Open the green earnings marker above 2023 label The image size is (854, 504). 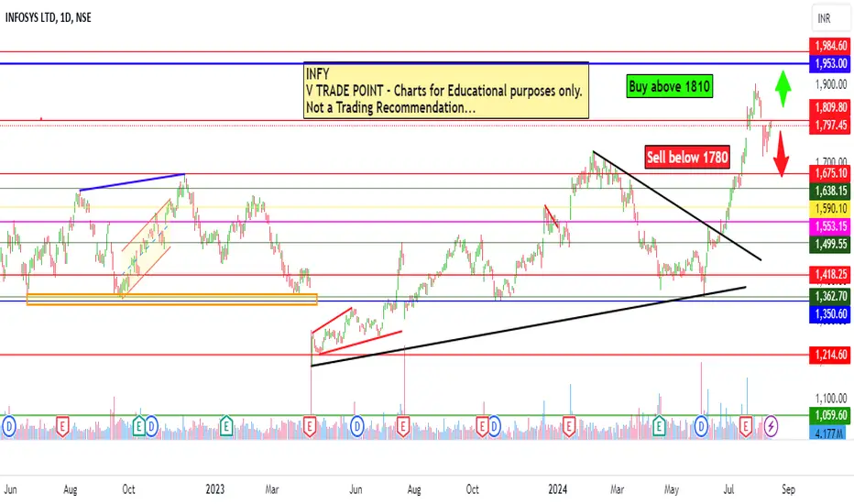tap(226, 426)
